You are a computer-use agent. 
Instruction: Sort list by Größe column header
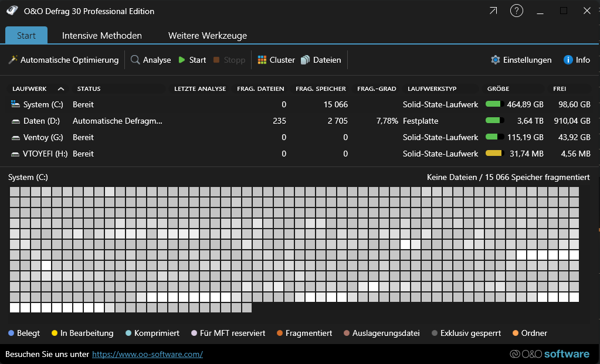tap(498, 89)
